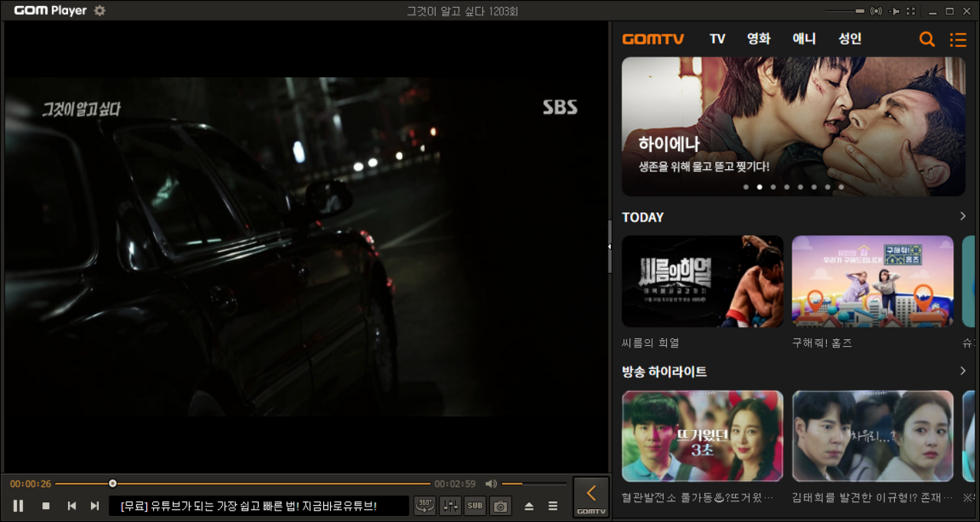Image resolution: width=980 pixels, height=522 pixels.
Task: Click the GOM Player logo
Action: tap(51, 11)
